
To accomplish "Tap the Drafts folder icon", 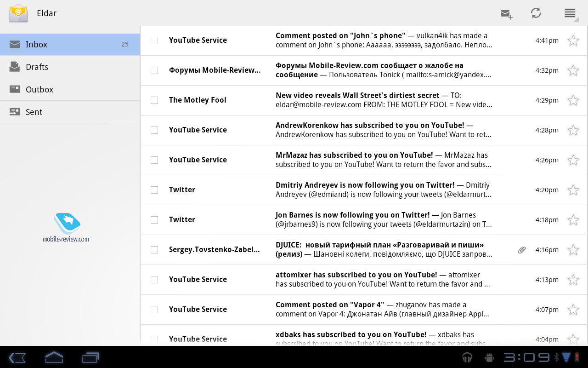I will [15, 67].
